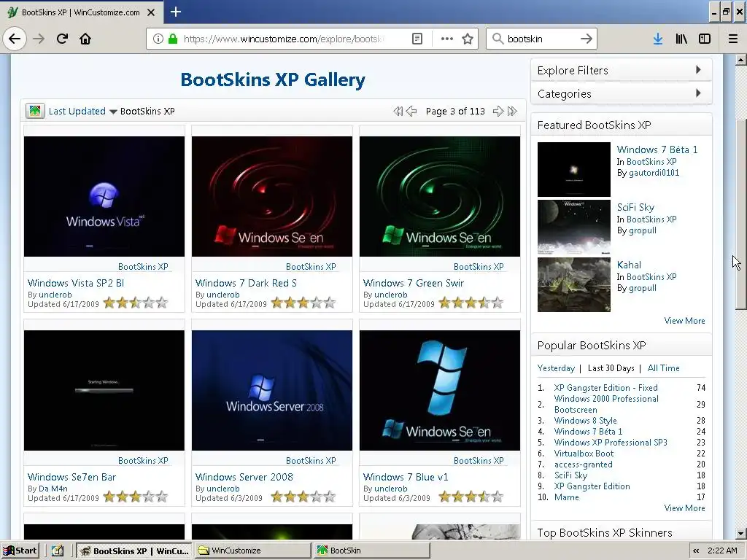This screenshot has height=560, width=747.
Task: Open the library bookmarks icon
Action: (x=681, y=39)
